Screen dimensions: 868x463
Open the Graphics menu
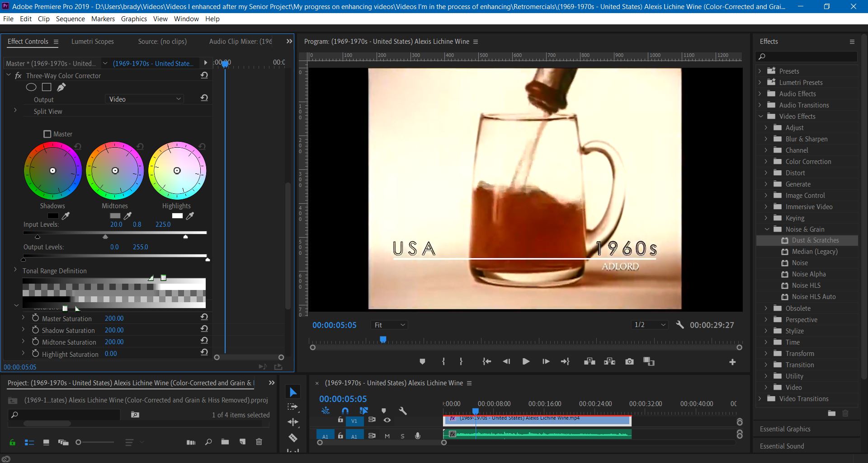pos(134,19)
